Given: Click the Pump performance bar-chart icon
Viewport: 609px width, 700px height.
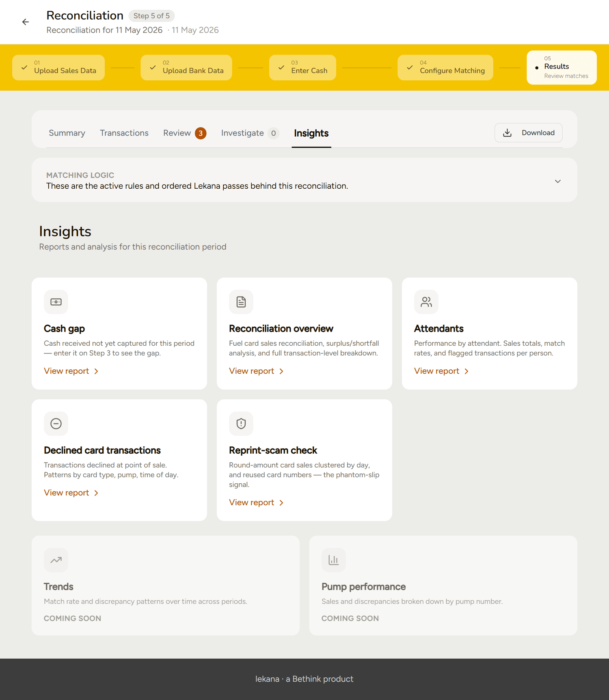Looking at the screenshot, I should coord(334,560).
